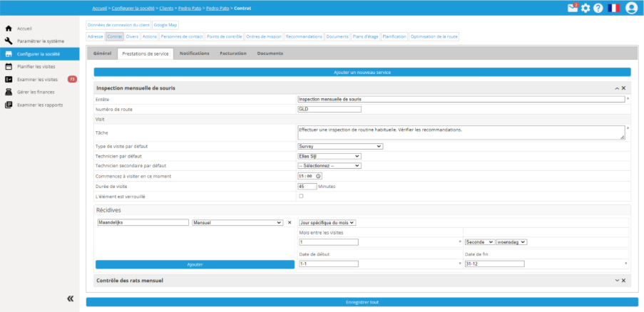
Task: Switch to the Notifications tab
Action: (194, 53)
